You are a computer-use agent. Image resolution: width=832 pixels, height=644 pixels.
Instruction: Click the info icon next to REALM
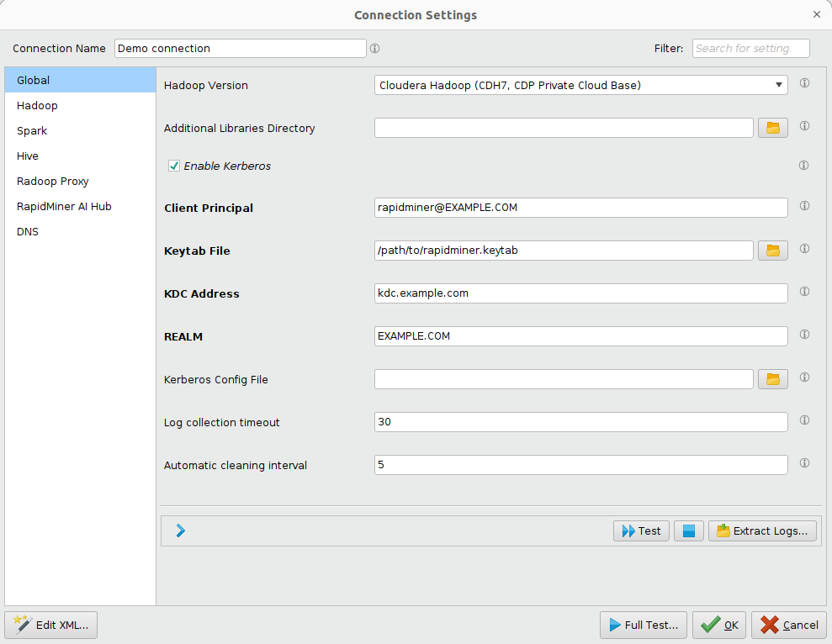[x=804, y=335]
